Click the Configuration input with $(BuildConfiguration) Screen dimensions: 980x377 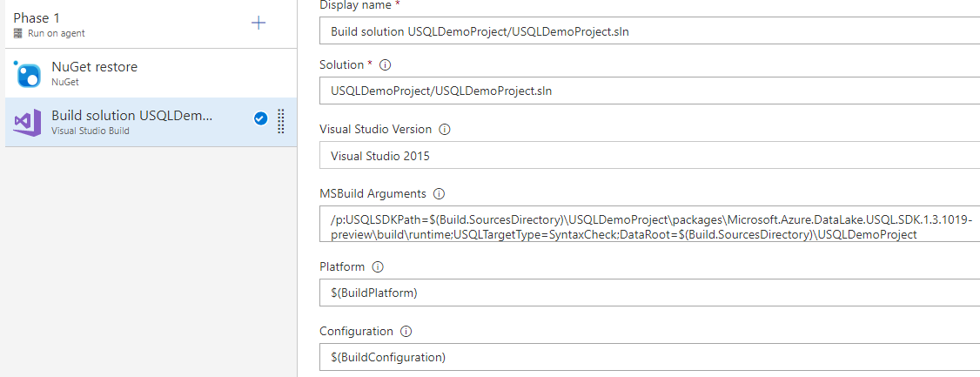point(649,357)
